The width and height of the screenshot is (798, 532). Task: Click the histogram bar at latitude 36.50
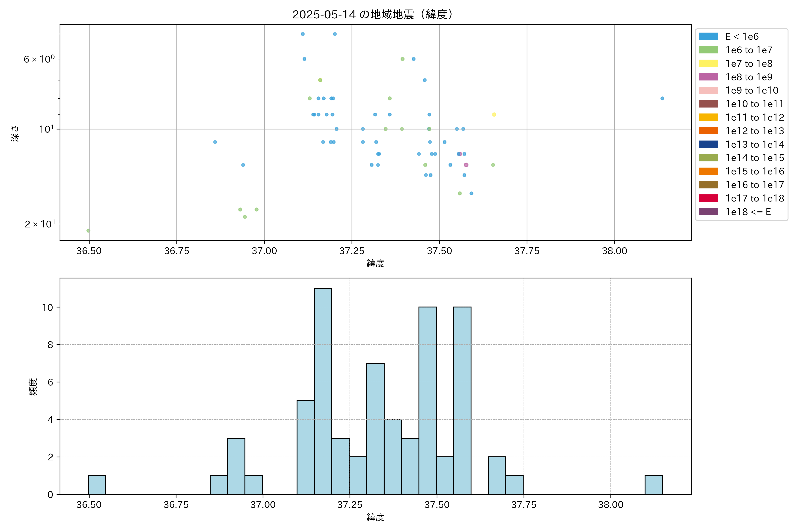pos(97,485)
